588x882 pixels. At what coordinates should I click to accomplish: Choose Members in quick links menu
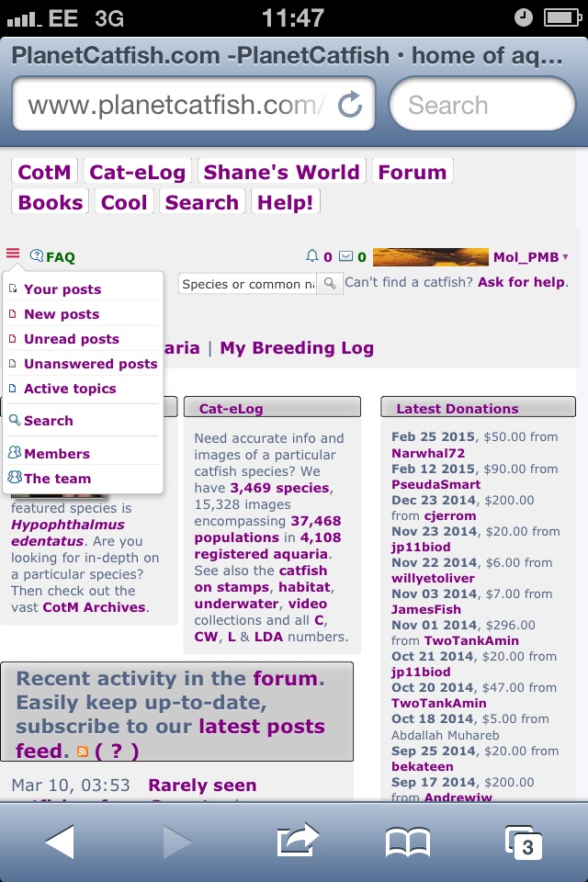click(57, 453)
